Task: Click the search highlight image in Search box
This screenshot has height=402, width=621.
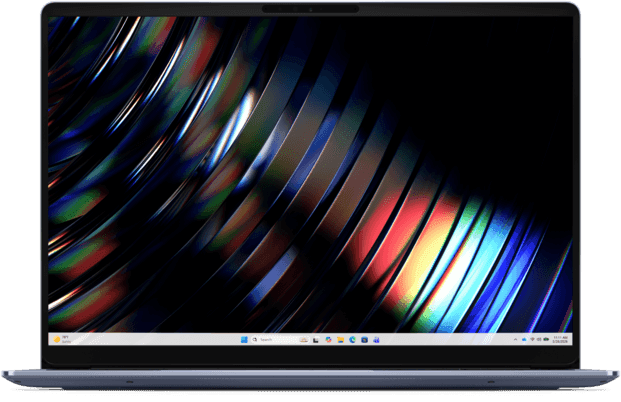Action: 304,340
